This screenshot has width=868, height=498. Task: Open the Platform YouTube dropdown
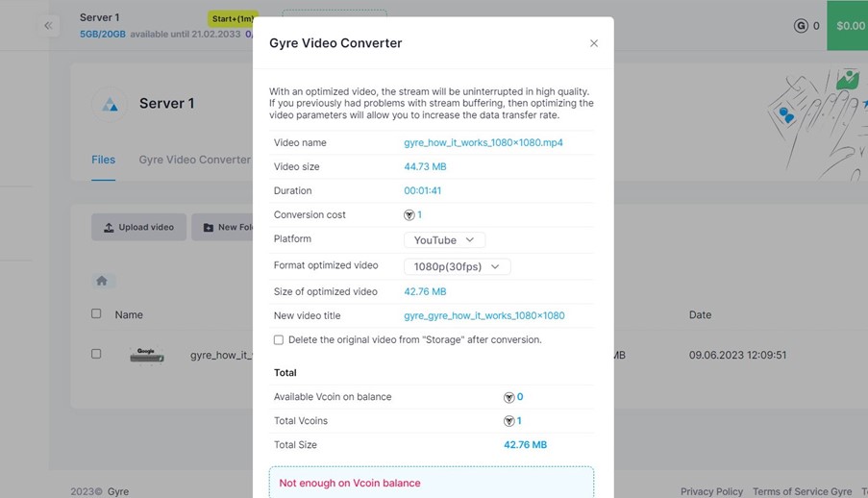coord(444,240)
